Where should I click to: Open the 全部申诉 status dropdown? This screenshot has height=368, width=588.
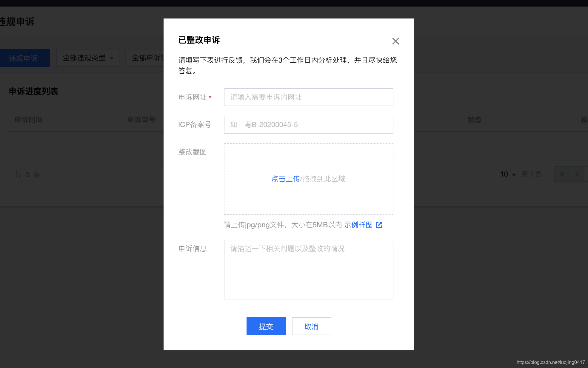click(x=145, y=58)
